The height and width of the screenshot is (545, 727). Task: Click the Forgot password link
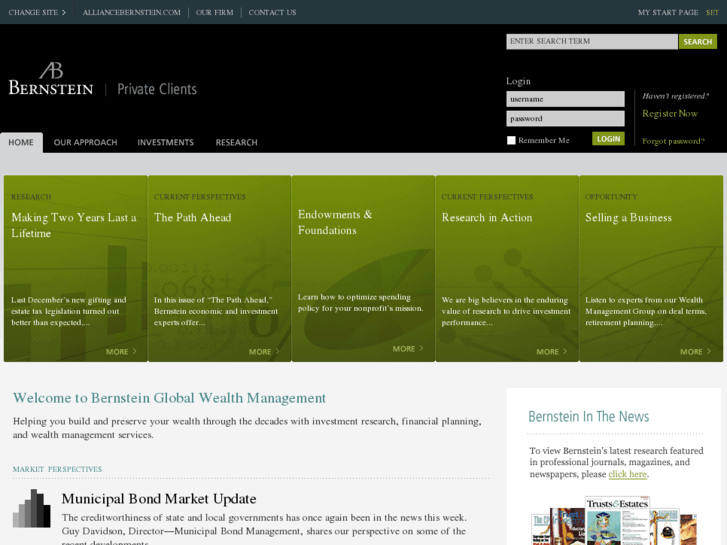[673, 141]
